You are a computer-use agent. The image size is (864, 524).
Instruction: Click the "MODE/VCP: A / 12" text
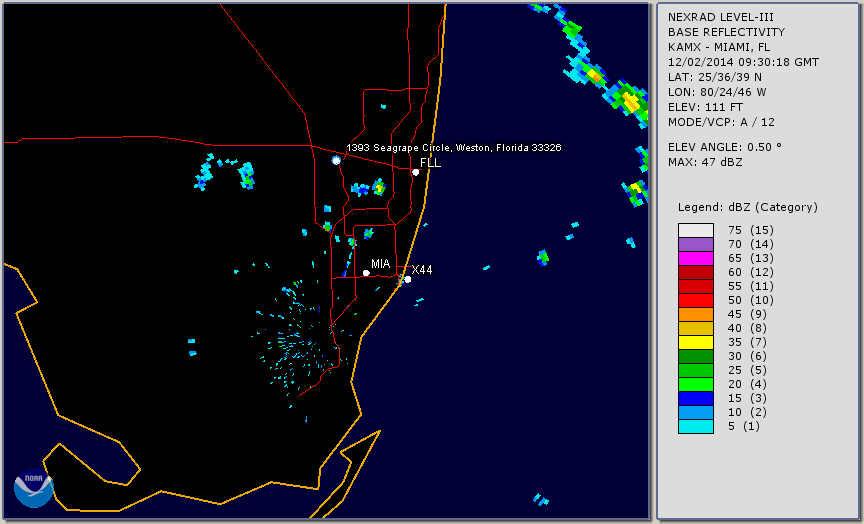pyautogui.click(x=721, y=122)
